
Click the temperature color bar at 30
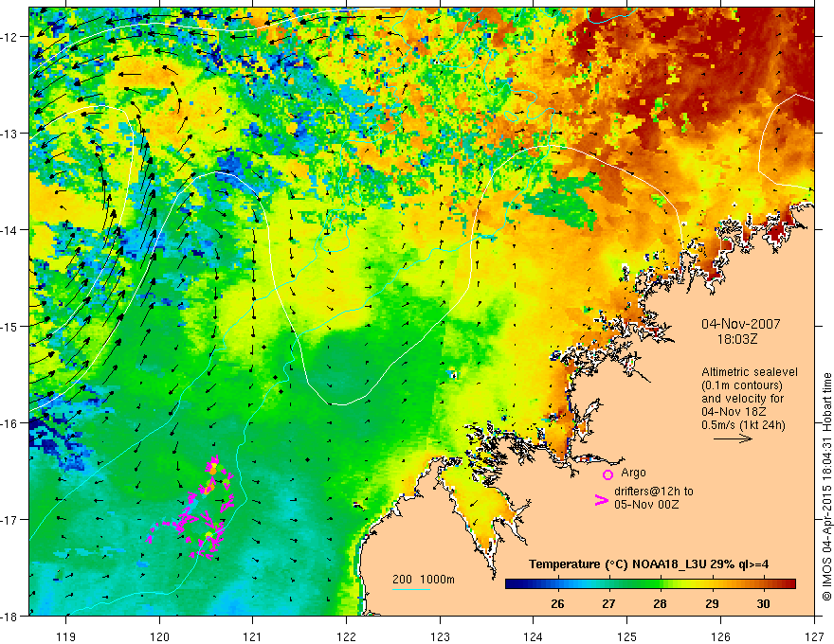763,584
